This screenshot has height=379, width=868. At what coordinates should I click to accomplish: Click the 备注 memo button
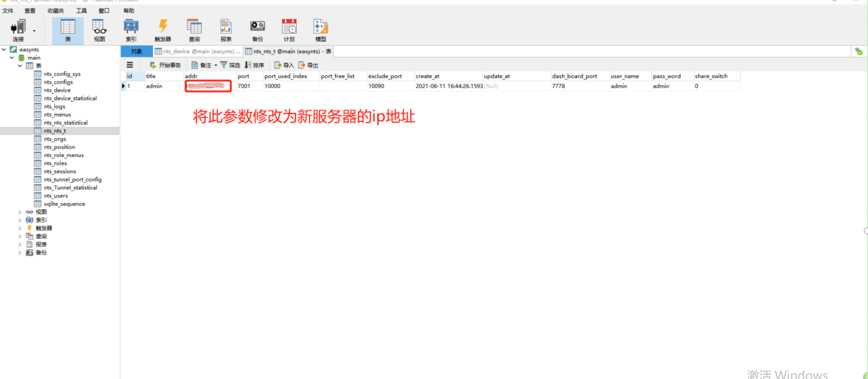coord(201,65)
